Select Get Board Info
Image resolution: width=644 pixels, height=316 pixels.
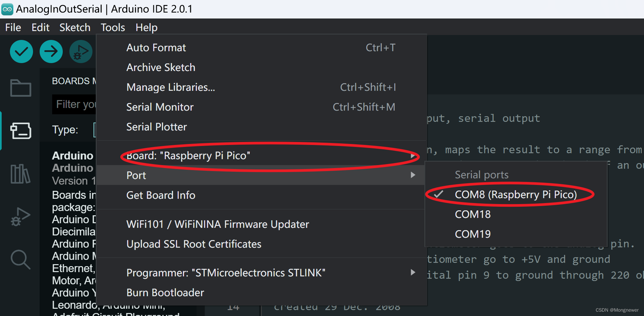(x=261, y=195)
